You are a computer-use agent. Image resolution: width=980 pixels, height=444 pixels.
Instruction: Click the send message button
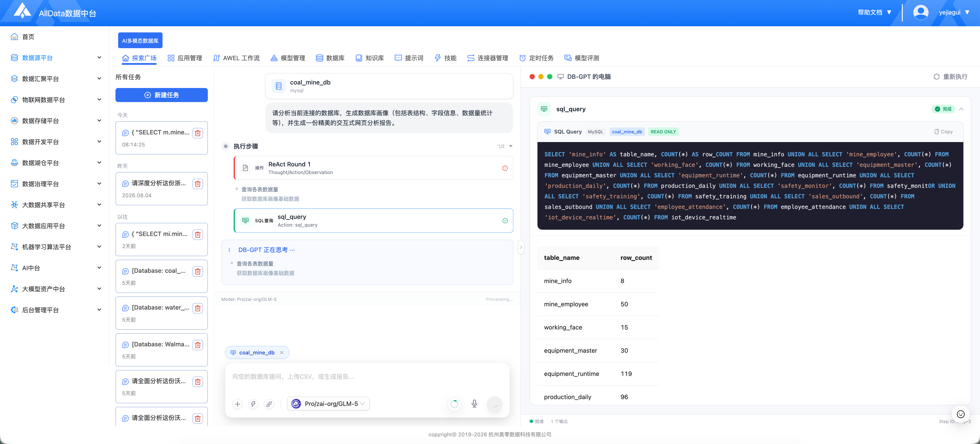(495, 404)
